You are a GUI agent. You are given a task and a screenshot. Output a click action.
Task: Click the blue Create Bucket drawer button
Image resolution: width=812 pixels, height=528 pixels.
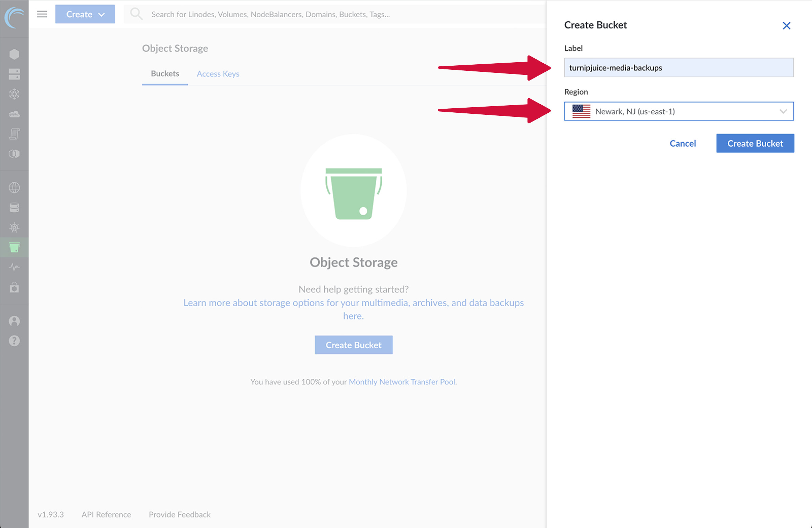(755, 144)
